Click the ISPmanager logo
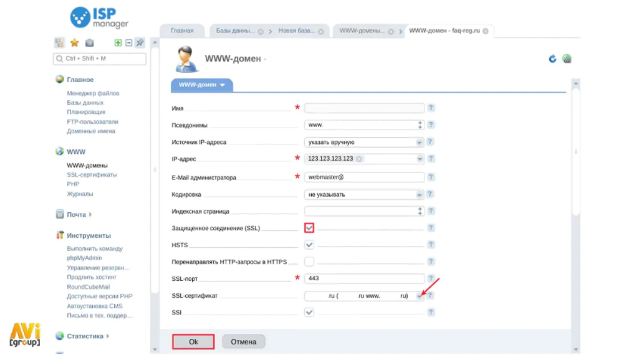644x355 pixels. click(x=99, y=17)
